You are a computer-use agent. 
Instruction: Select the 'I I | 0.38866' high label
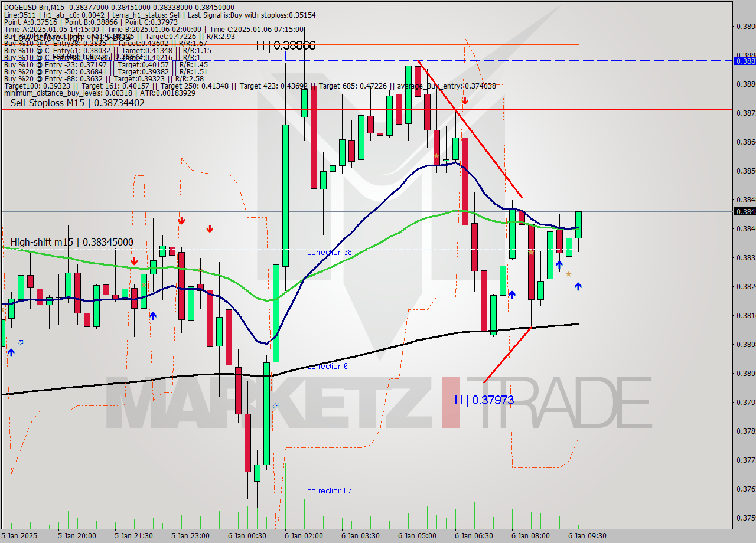coord(286,45)
